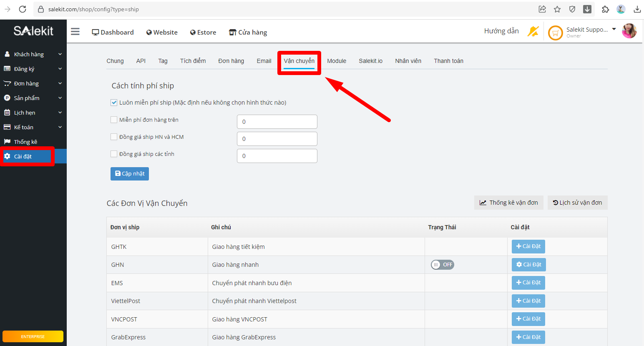
Task: Check Miễn phí đơn hàng trên checkbox
Action: click(x=114, y=120)
